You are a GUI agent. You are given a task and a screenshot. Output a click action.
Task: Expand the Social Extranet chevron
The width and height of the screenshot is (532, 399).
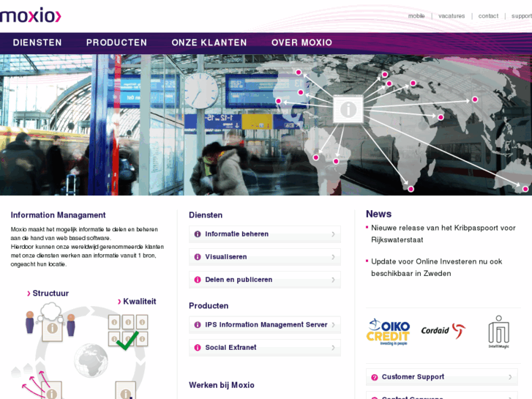333,347
